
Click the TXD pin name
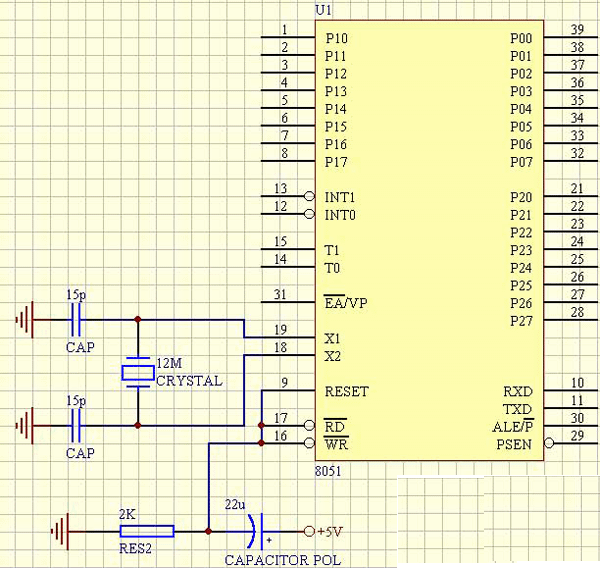pos(517,409)
